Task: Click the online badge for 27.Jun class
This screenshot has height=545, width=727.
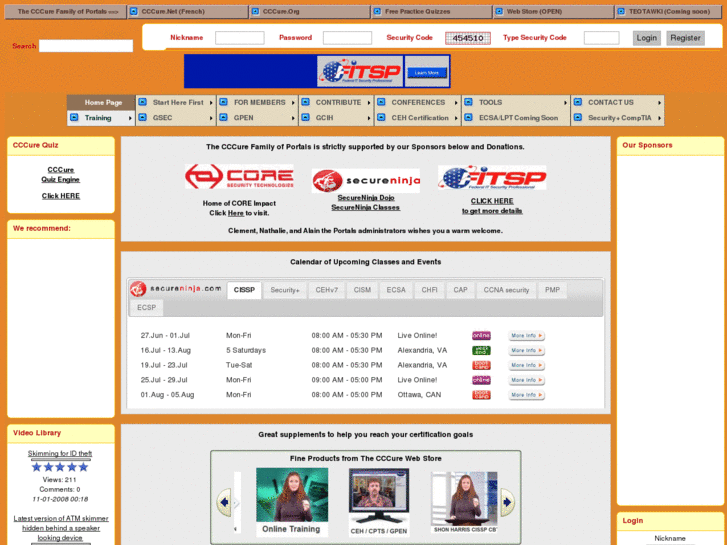Action: [481, 335]
